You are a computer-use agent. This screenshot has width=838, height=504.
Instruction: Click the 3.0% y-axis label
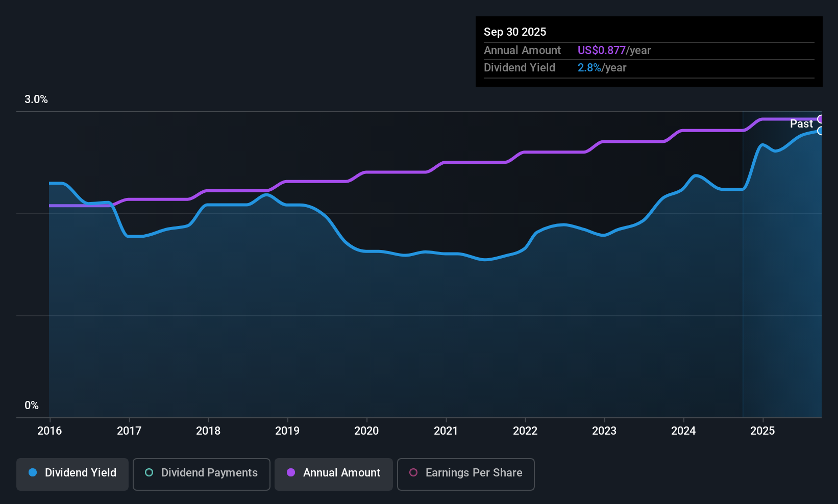[36, 99]
